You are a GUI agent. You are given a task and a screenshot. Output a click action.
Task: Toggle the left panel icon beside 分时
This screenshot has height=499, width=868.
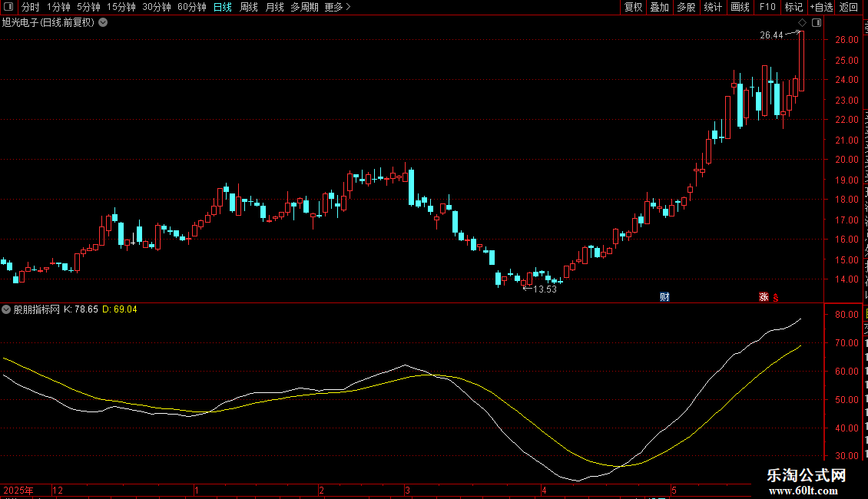click(8, 7)
